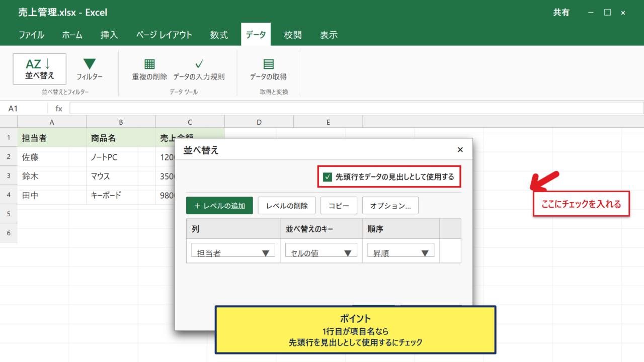Switch to the 校閲 tab
644x362 pixels.
[x=293, y=35]
